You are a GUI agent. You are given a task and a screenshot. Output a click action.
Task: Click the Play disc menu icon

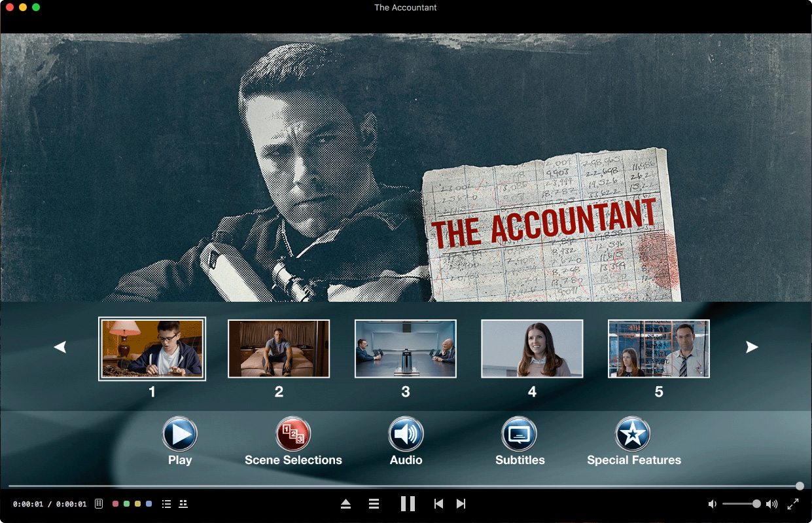pos(180,434)
